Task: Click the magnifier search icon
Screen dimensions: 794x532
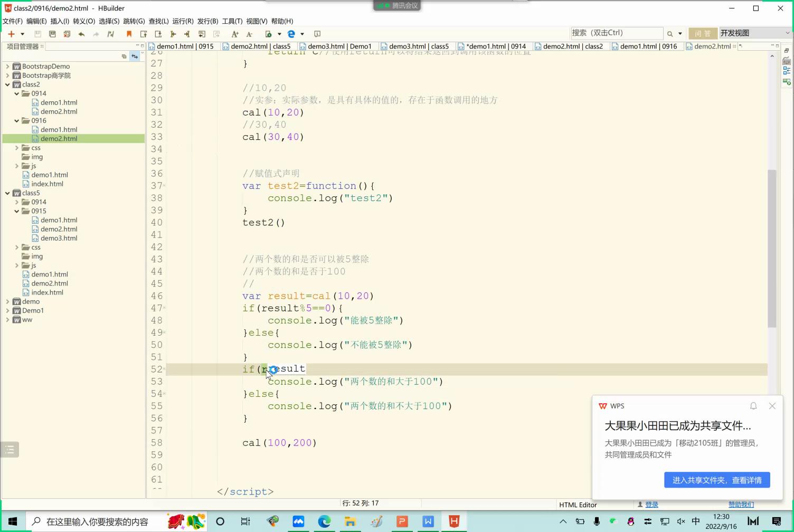Action: pyautogui.click(x=670, y=33)
